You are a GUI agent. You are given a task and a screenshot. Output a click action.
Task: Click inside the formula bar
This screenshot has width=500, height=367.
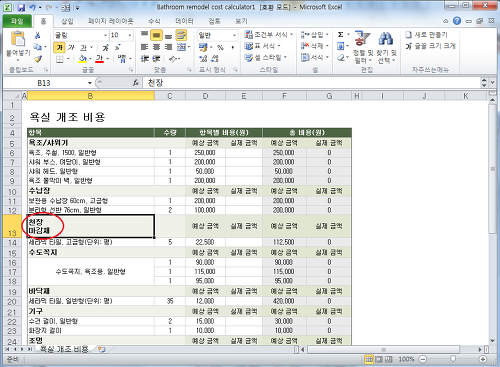click(312, 83)
